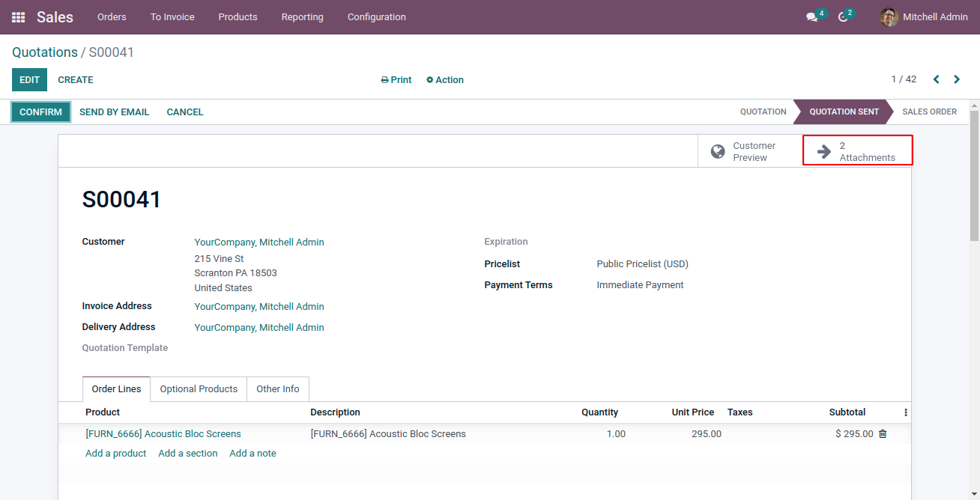
Task: Click SEND BY EMAIL
Action: pyautogui.click(x=114, y=112)
